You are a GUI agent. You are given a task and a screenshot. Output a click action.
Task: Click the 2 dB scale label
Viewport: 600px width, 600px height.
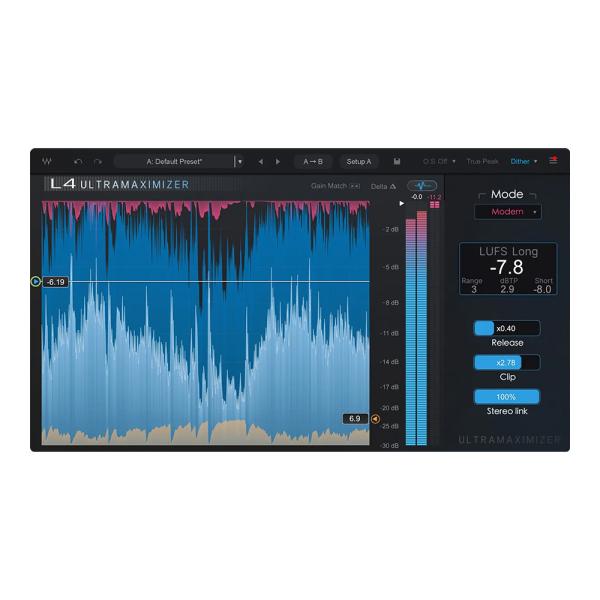(391, 229)
